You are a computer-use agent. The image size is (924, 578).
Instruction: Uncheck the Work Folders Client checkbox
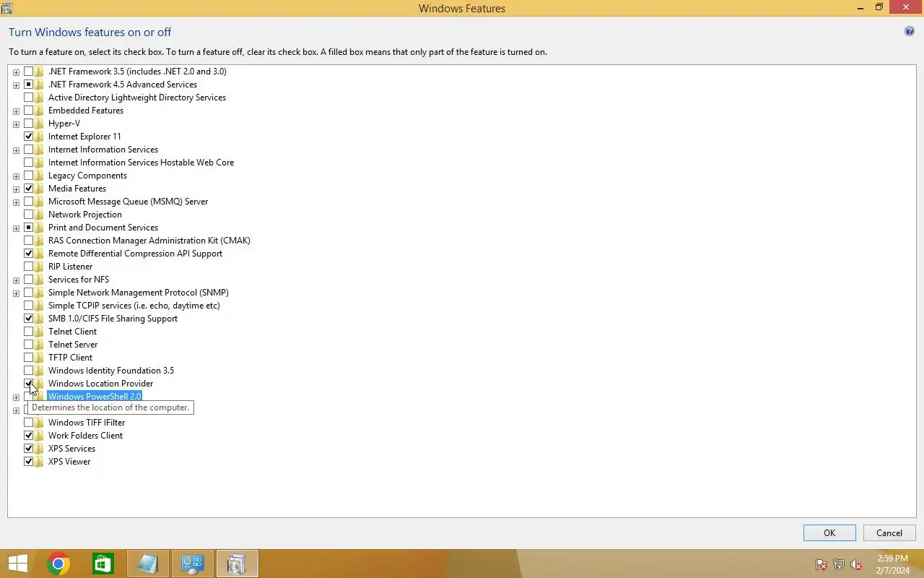[x=29, y=436]
